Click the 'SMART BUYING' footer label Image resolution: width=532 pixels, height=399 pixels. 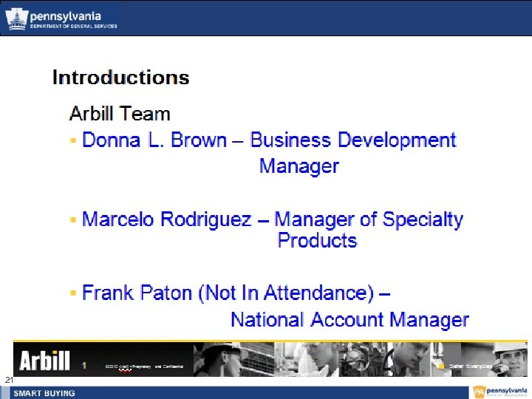(x=44, y=393)
